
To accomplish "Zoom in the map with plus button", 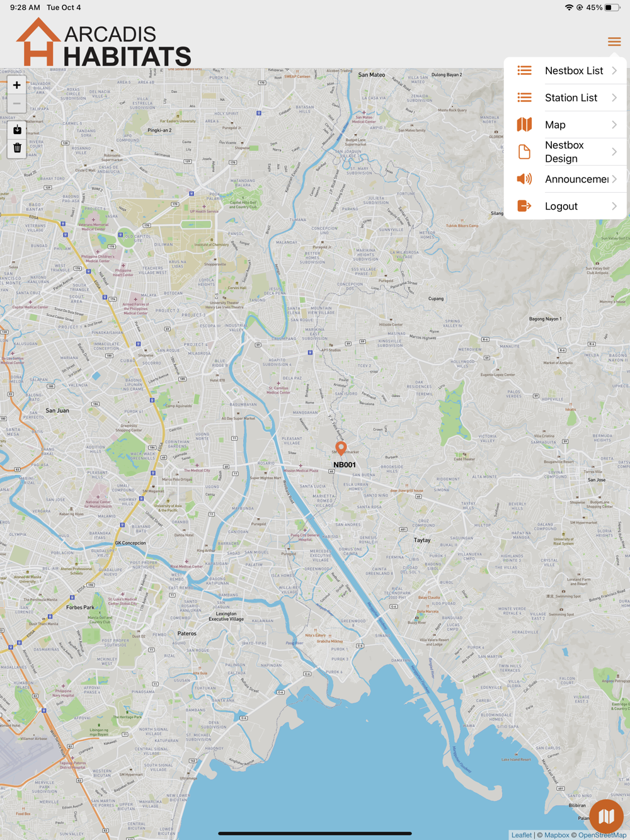I will click(x=17, y=86).
